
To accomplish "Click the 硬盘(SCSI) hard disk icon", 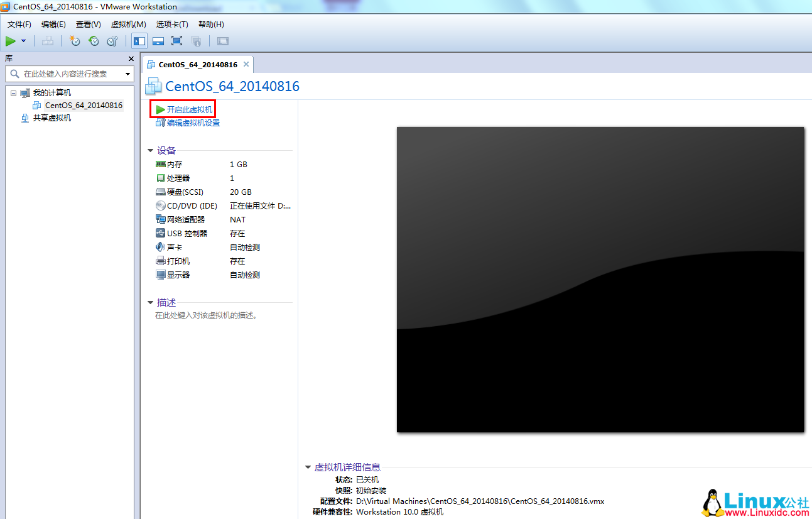I will [161, 192].
